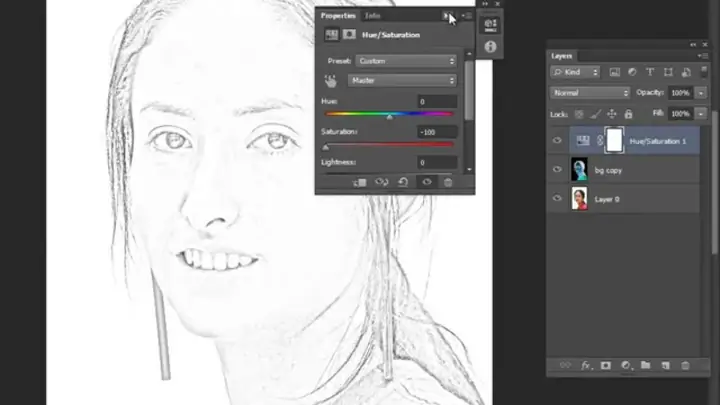Switch to the Info tab
720x405 pixels.
[x=372, y=16]
